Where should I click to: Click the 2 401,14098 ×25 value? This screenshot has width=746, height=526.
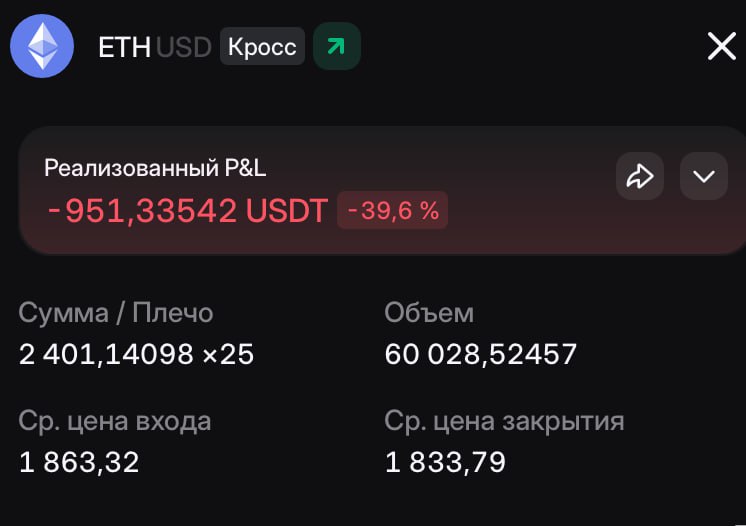pyautogui.click(x=136, y=354)
